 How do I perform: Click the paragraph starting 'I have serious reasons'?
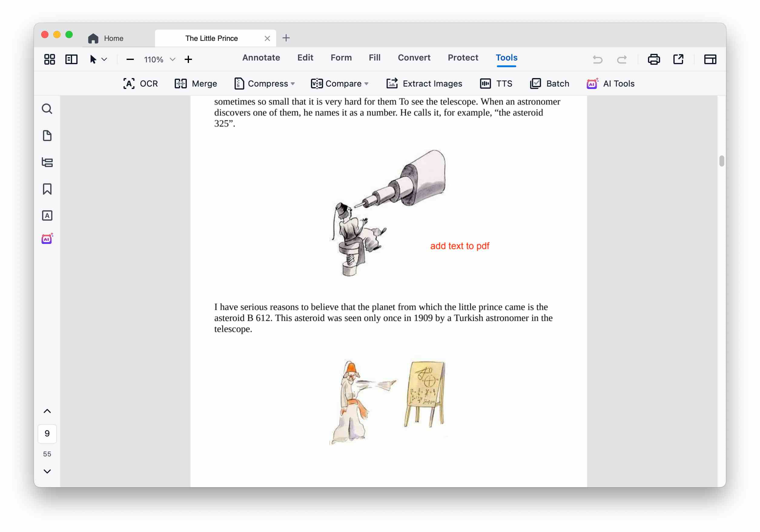[383, 318]
